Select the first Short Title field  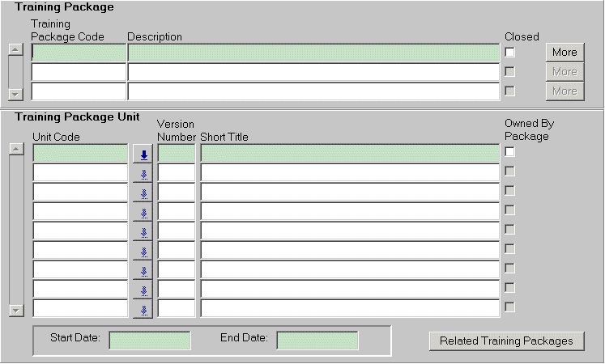click(x=350, y=153)
